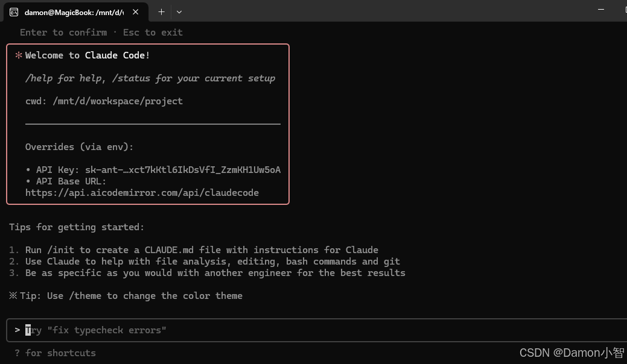This screenshot has height=364, width=627.
Task: Open the api.aicodemirror.com base URL
Action: pos(142,193)
